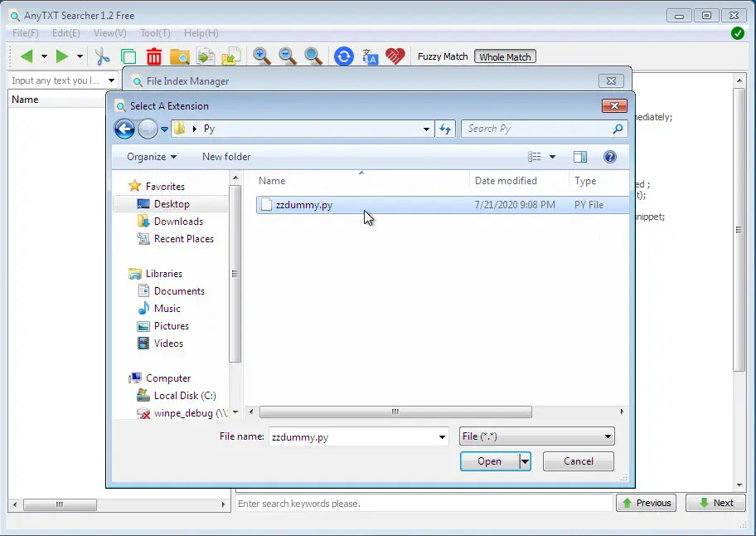Open the File(F) menu
756x536 pixels.
(26, 33)
